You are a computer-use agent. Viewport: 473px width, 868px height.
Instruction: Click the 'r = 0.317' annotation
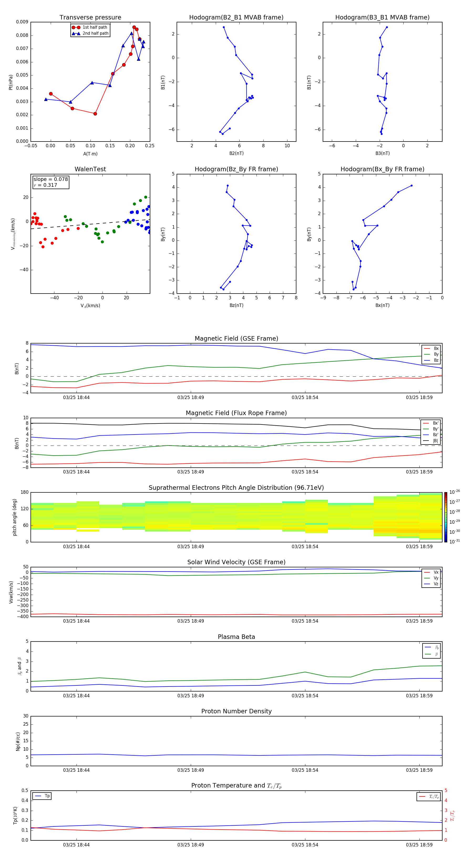pos(45,185)
